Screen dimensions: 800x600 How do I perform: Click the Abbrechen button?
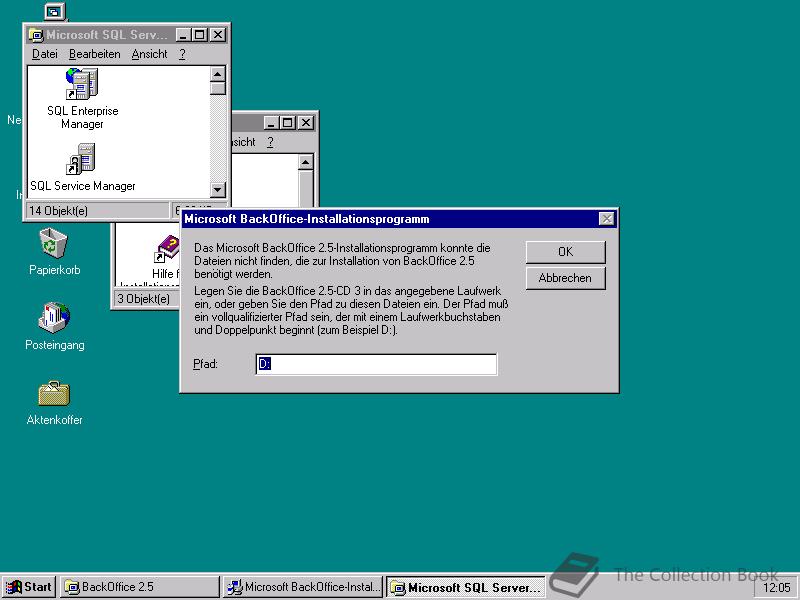(565, 279)
